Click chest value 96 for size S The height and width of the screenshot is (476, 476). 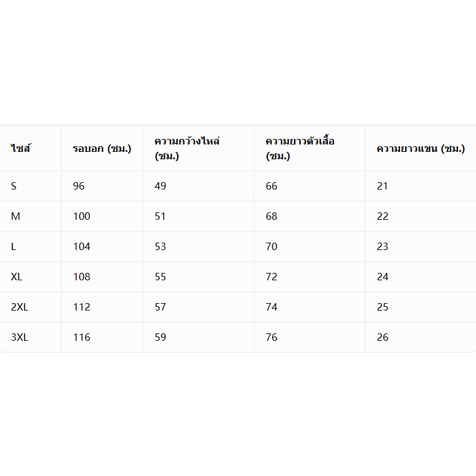(78, 186)
